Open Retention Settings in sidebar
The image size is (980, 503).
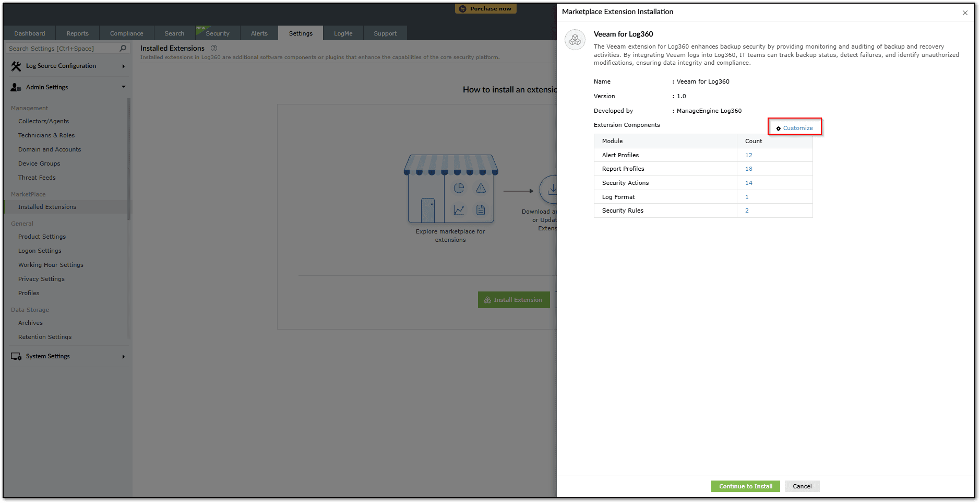tap(45, 337)
